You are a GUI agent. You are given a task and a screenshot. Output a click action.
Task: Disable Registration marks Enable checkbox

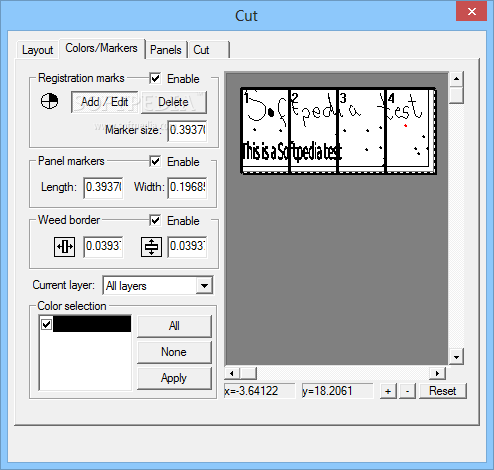[155, 79]
